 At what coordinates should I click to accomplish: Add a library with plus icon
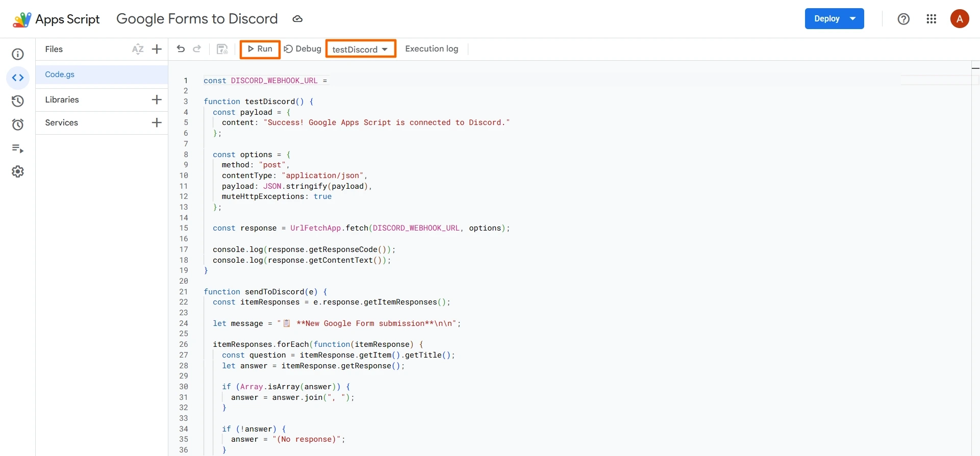(157, 99)
